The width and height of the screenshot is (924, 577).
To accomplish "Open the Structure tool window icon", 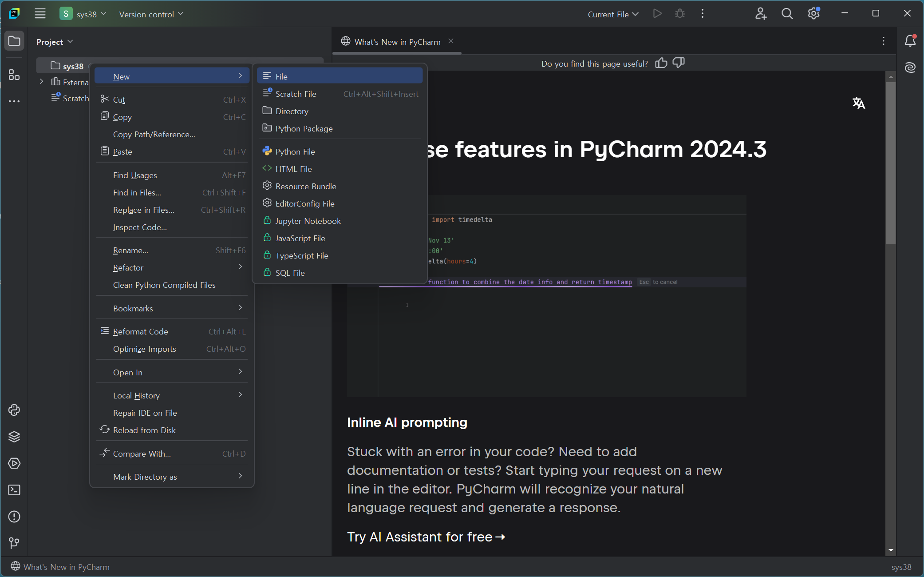I will pos(14,75).
